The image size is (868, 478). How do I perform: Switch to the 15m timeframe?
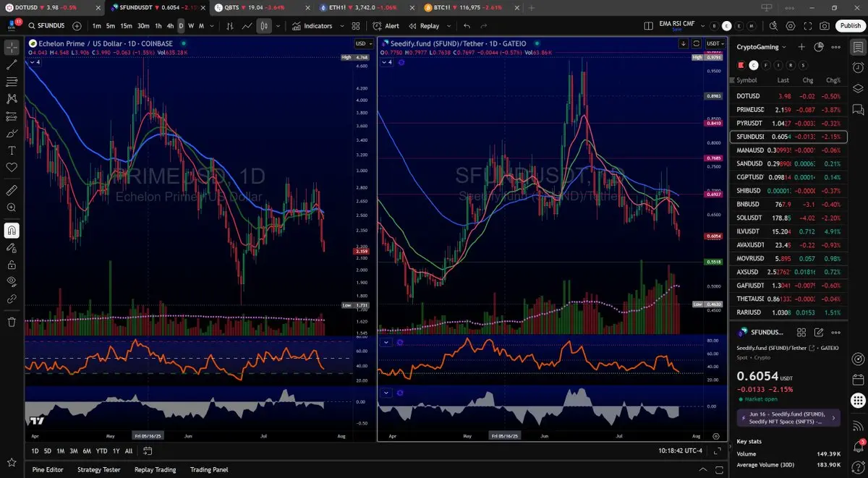point(127,26)
